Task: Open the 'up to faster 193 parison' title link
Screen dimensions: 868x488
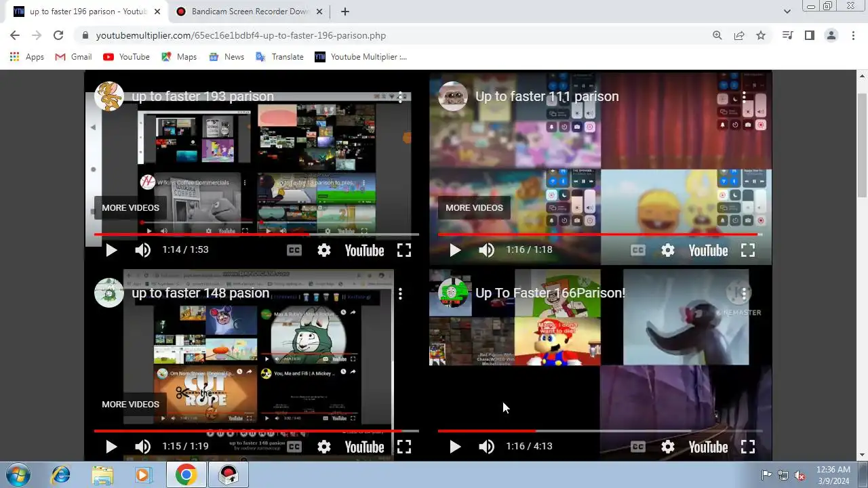Action: [x=203, y=96]
